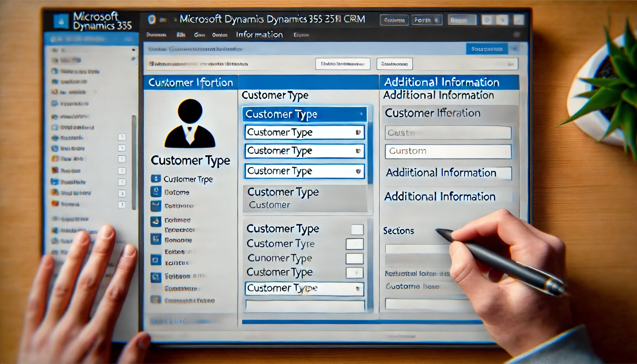Open the 'Oxnlon' menu next to Information
This screenshot has width=637, height=364.
click(x=220, y=35)
